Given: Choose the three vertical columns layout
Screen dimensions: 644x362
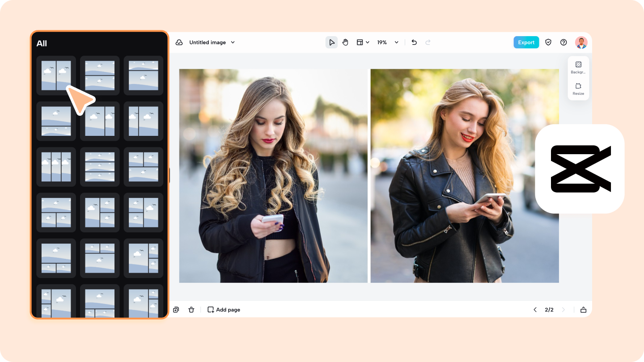Looking at the screenshot, I should (x=56, y=167).
